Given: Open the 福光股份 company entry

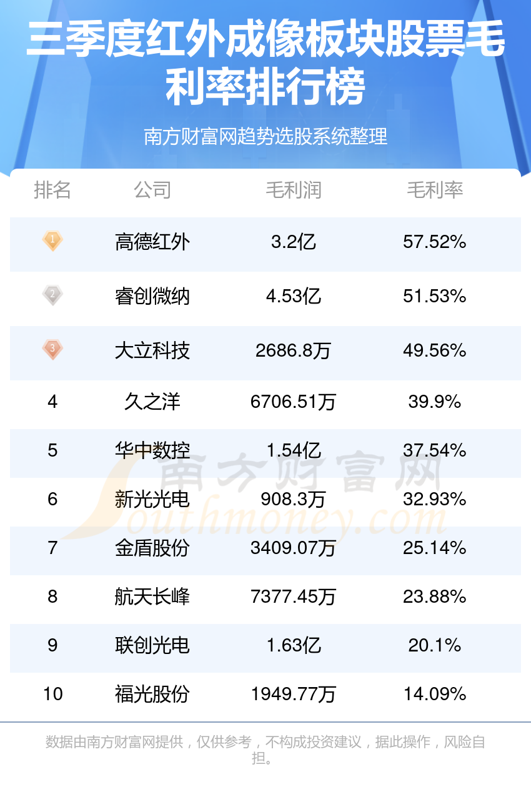Looking at the screenshot, I should tap(152, 694).
